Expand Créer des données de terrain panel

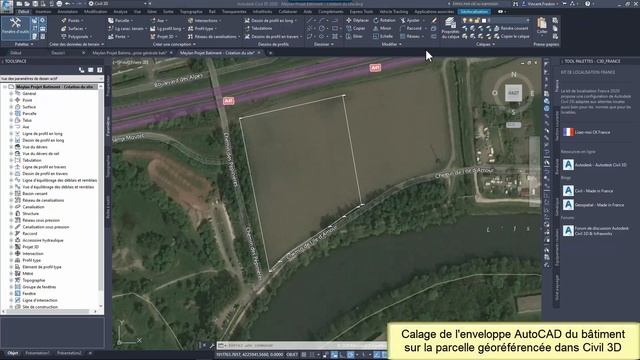[77, 44]
